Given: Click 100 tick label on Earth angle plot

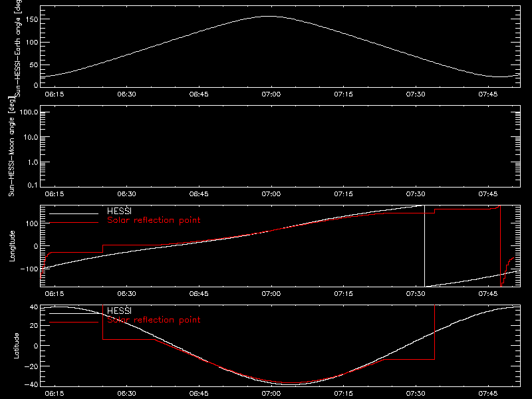Looking at the screenshot, I should tap(32, 43).
